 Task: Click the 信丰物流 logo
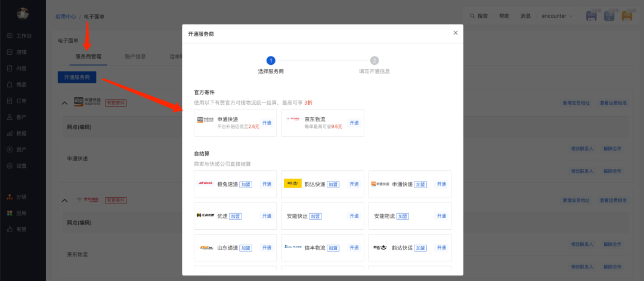[x=293, y=247]
